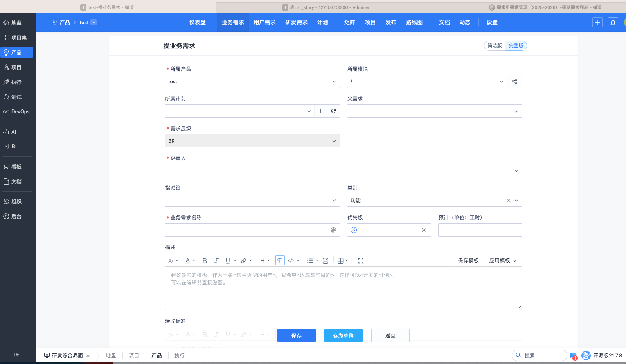The width and height of the screenshot is (626, 364).
Task: Click the paragraph format icon in 描述 toolbar
Action: (280, 261)
